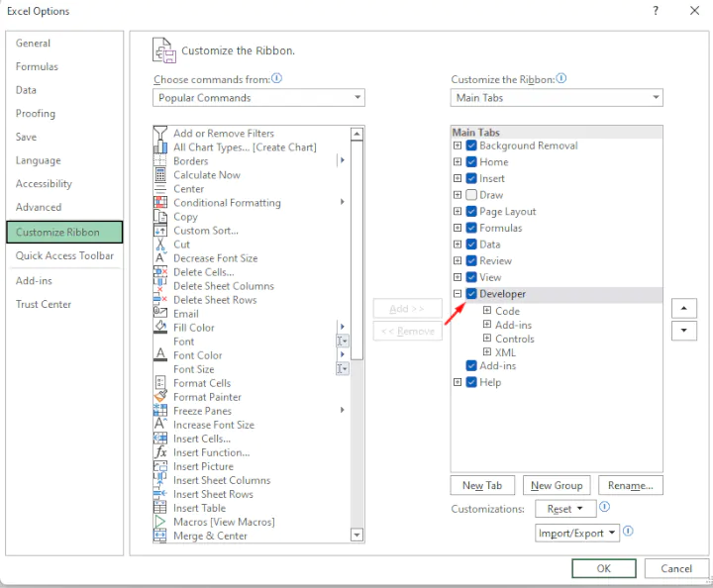Click the Font Color icon
This screenshot has height=588, width=713.
160,355
